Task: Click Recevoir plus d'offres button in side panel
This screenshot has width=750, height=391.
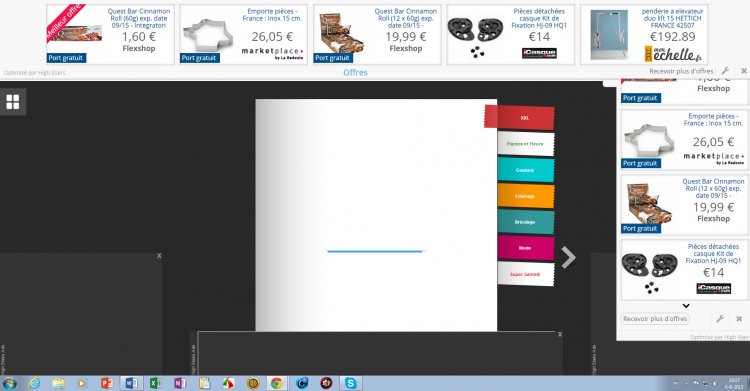Action: coord(655,319)
